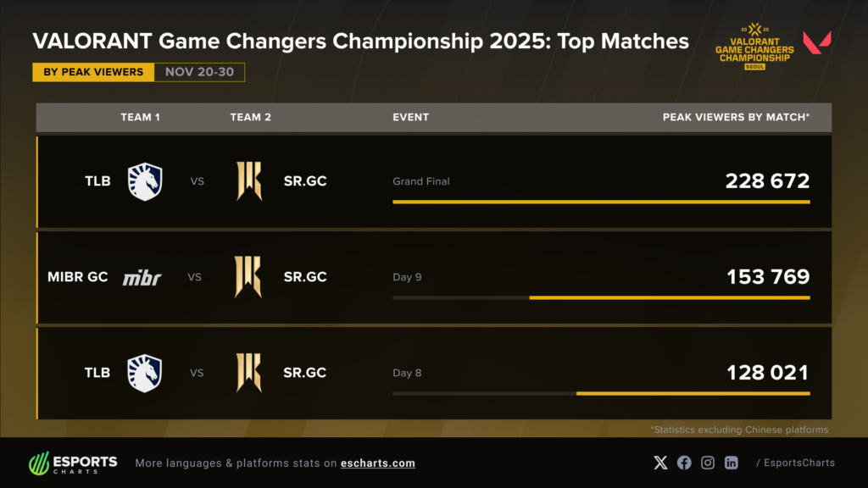Open the Facebook social icon
Viewport: 868px width, 488px height.
684,463
